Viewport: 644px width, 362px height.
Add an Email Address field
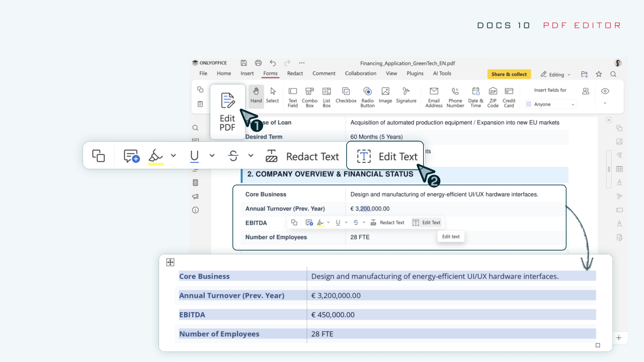point(434,97)
